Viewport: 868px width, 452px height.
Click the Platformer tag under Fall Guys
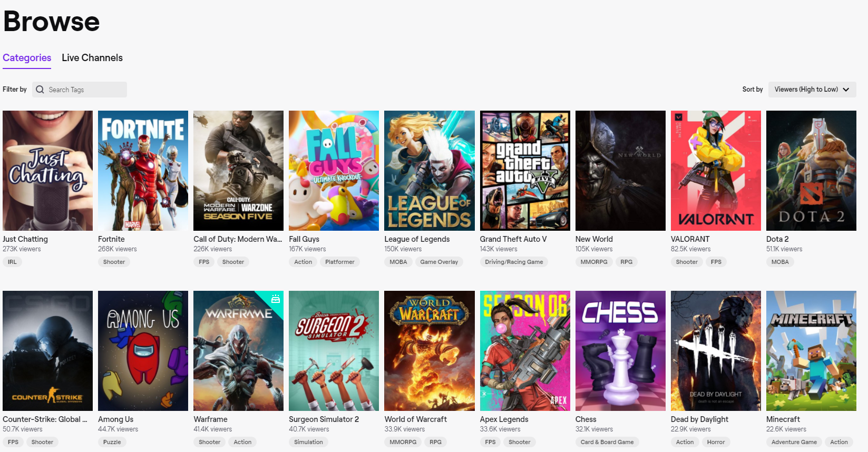(340, 262)
